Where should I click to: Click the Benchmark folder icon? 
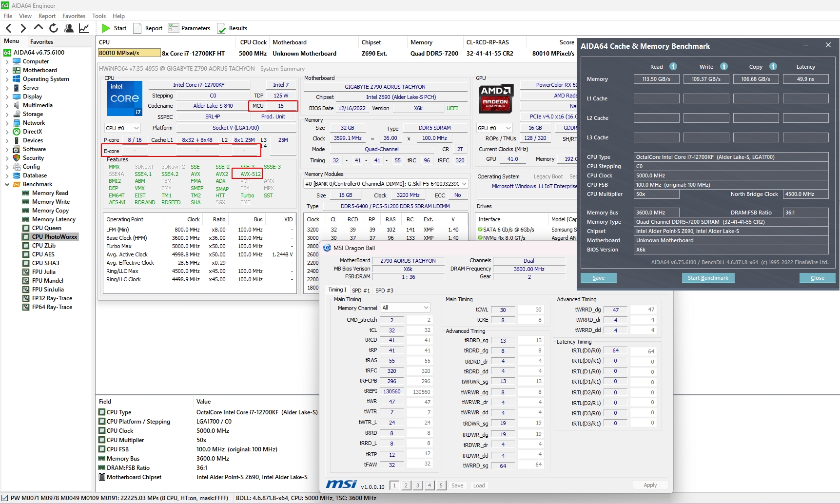pos(17,184)
